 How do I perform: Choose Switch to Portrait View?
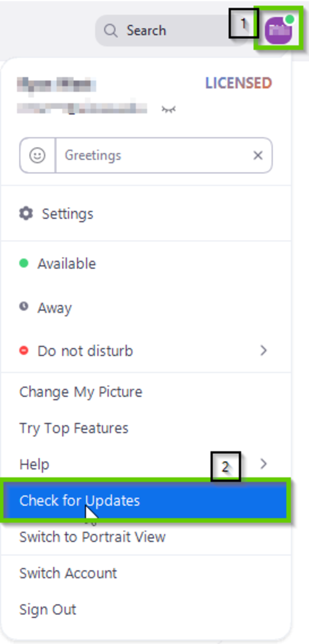coord(92,537)
